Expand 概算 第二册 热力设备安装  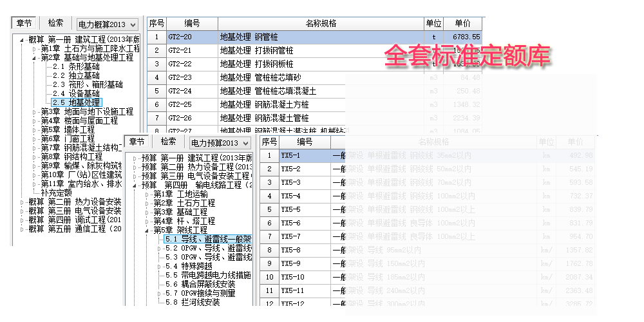point(22,202)
